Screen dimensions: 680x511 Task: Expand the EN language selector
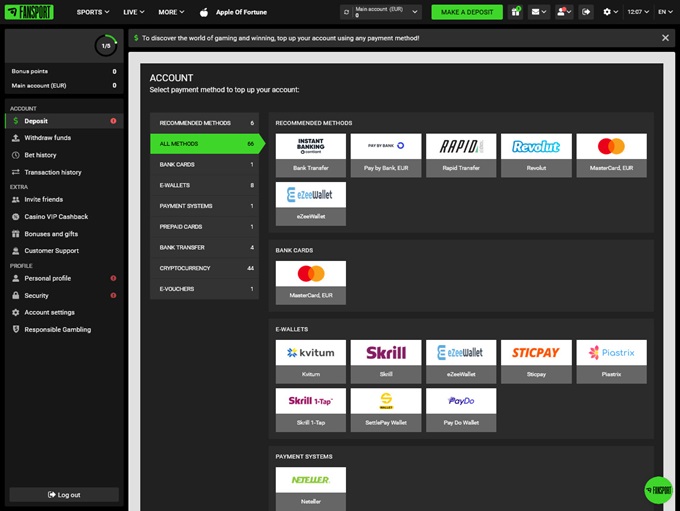coord(664,12)
